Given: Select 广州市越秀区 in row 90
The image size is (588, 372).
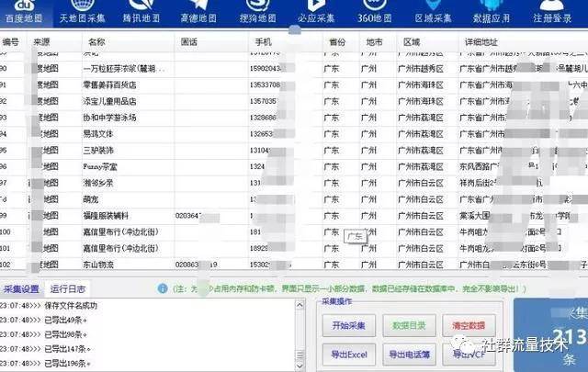Looking at the screenshot, I should pos(421,69).
